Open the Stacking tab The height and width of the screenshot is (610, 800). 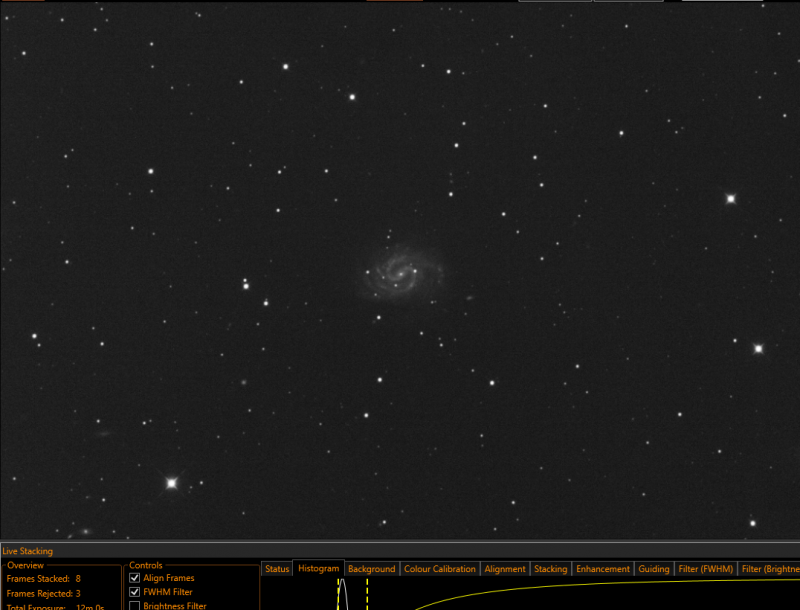551,569
